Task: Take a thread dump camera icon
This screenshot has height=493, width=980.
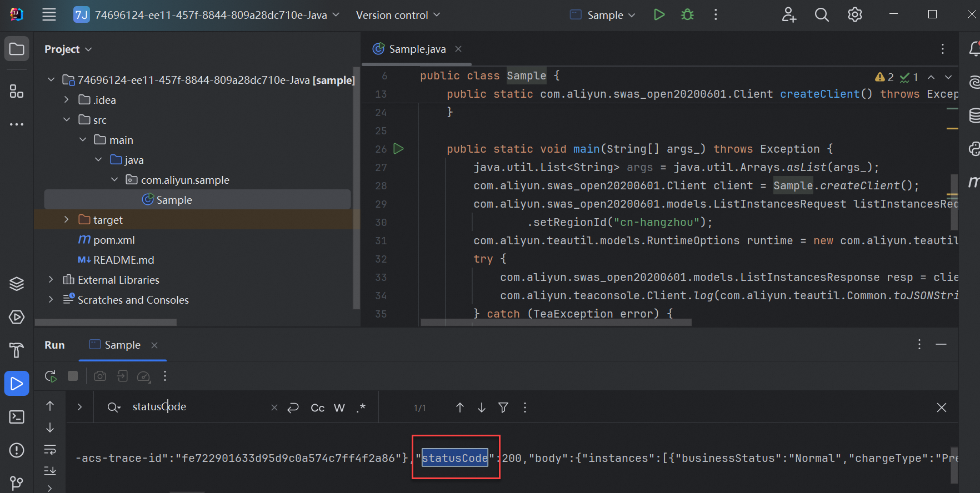Action: 100,376
